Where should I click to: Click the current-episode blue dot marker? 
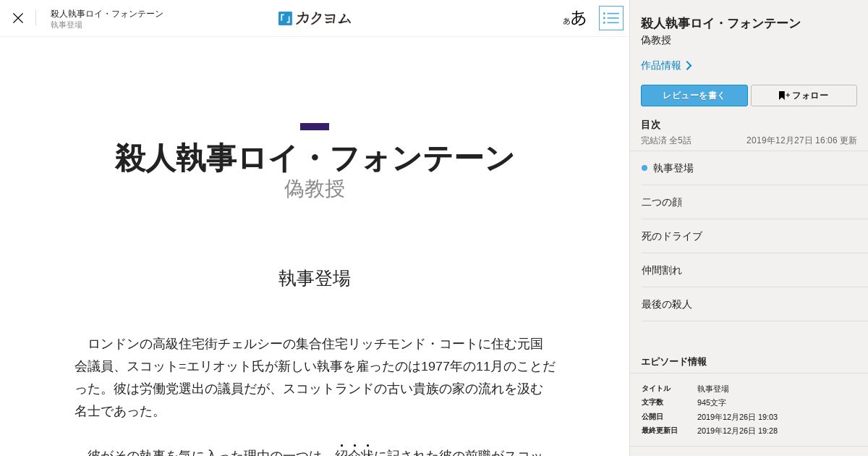tap(644, 168)
